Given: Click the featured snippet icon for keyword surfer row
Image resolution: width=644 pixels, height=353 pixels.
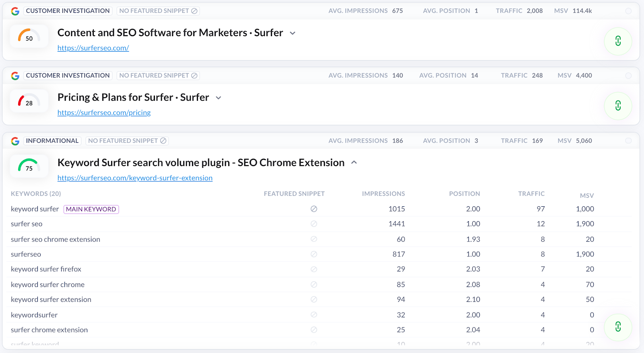Looking at the screenshot, I should [314, 209].
